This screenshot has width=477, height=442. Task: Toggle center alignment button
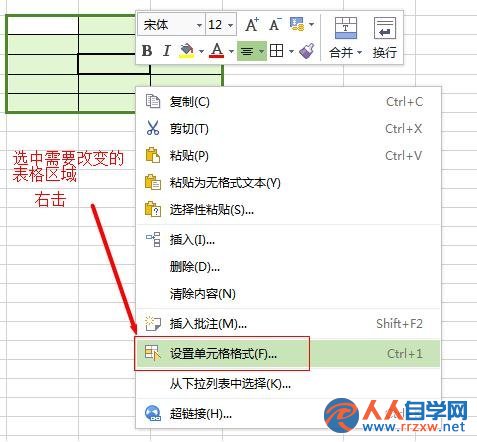pos(247,51)
